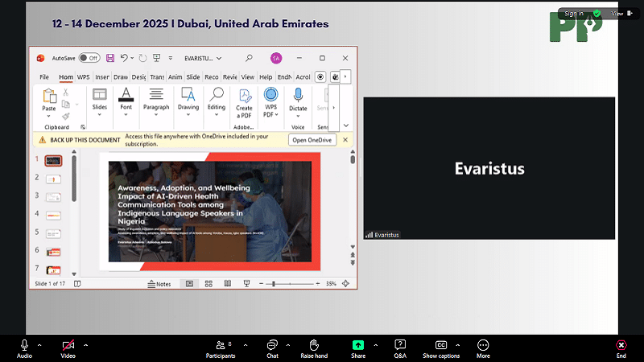Click the Save icon in PowerPoint title bar
The image size is (644, 362).
110,58
